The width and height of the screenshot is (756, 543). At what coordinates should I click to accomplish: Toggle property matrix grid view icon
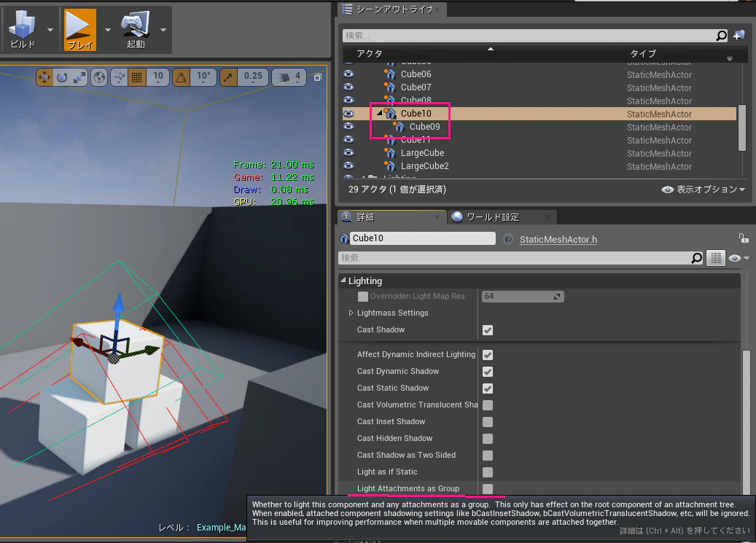click(x=716, y=258)
